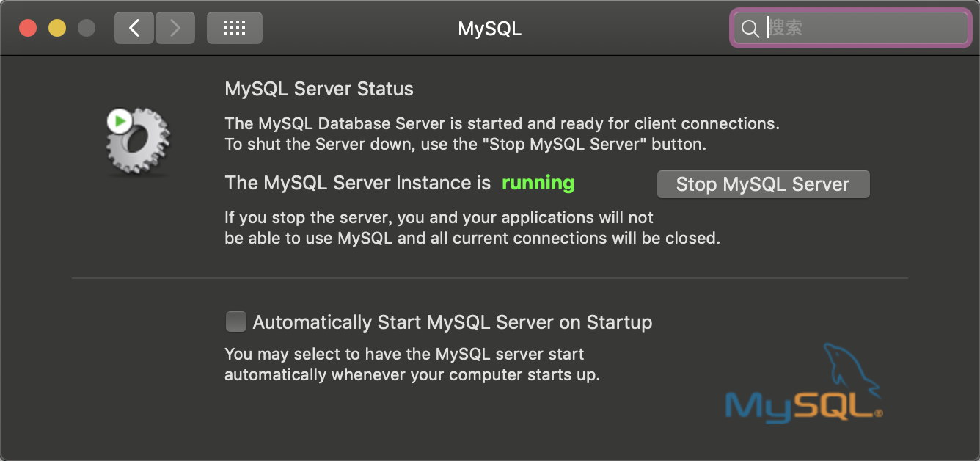Screen dimensions: 980x461
Task: Click the startup description paragraph text
Action: tap(412, 364)
